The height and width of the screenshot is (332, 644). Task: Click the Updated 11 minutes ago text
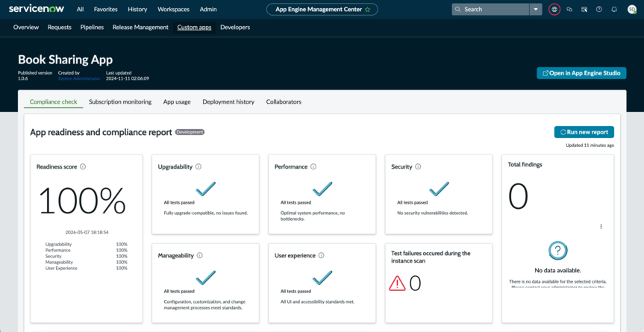coord(590,145)
